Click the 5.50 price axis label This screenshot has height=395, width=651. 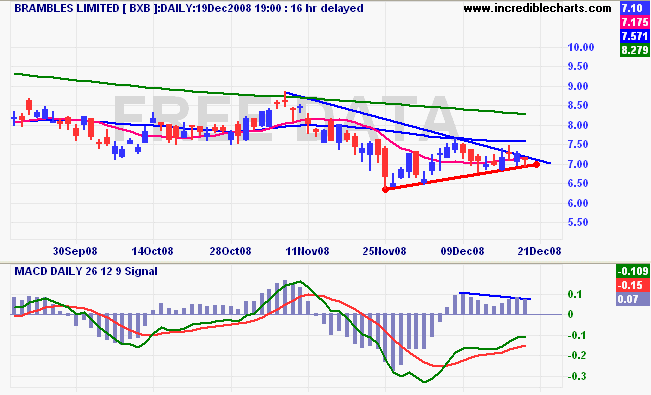point(578,223)
